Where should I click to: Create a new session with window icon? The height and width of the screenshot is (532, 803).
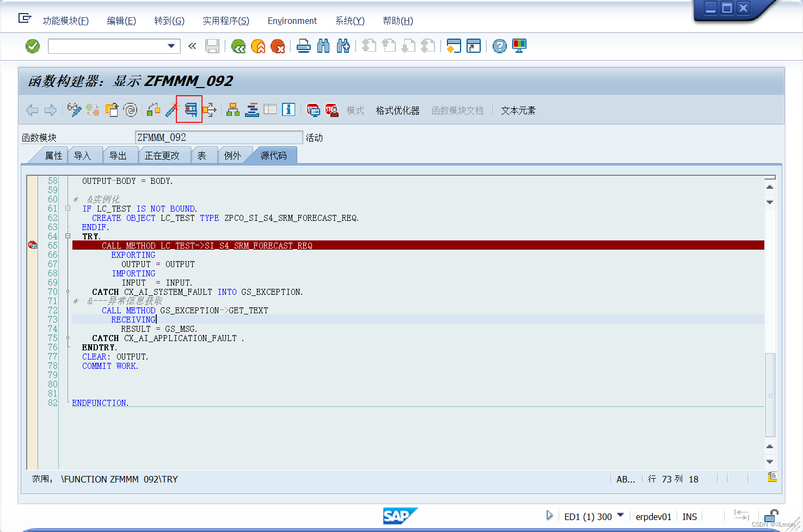[453, 46]
